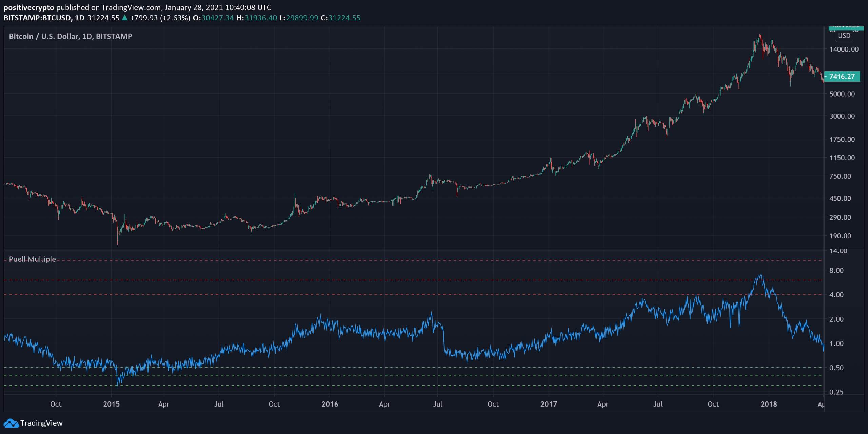
Task: Click the 2016 year marker on time axis
Action: point(330,404)
